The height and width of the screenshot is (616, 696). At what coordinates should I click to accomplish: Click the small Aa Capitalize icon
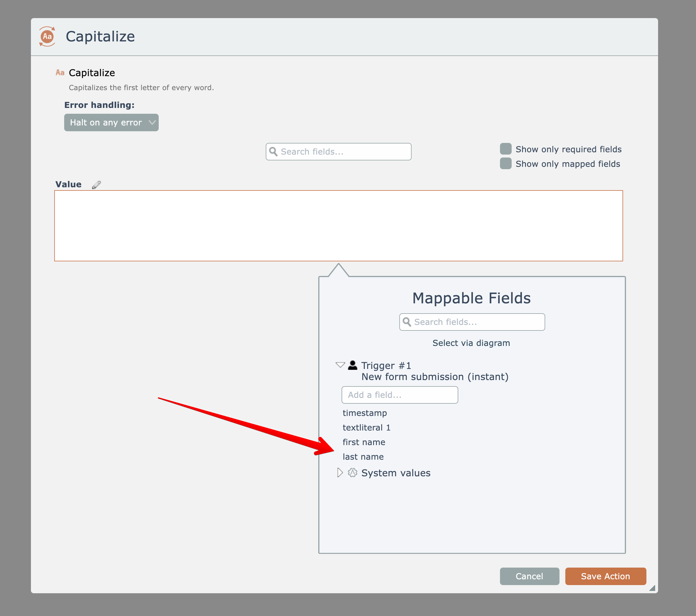point(60,73)
